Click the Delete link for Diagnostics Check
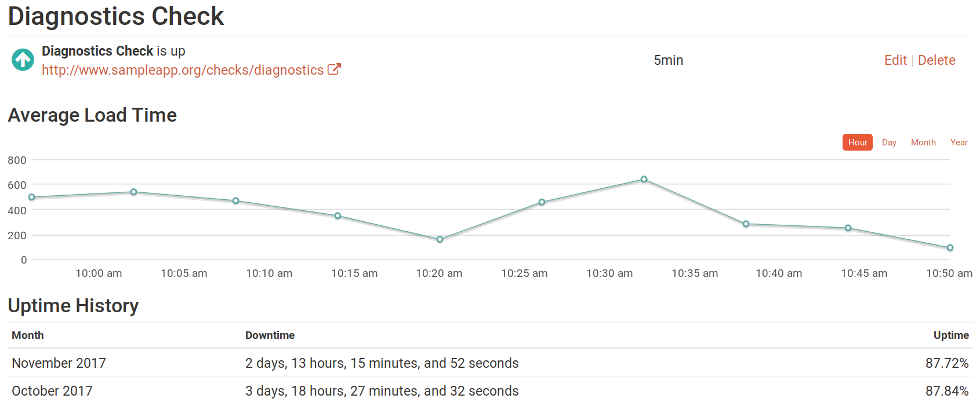 [x=937, y=60]
